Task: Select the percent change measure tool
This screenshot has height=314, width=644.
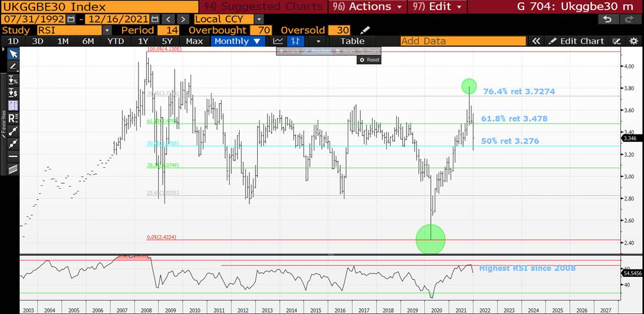Action: click(x=14, y=80)
